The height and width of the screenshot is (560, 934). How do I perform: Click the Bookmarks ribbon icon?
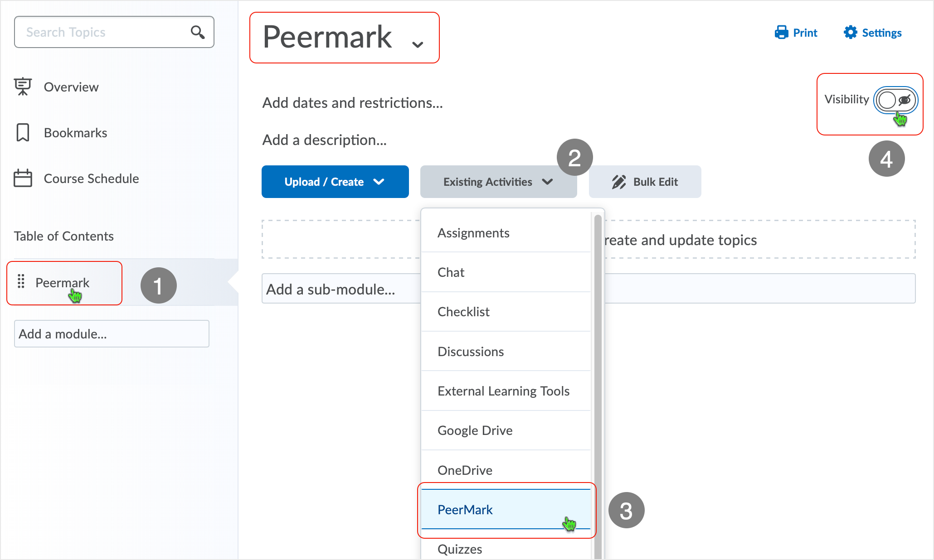point(23,132)
